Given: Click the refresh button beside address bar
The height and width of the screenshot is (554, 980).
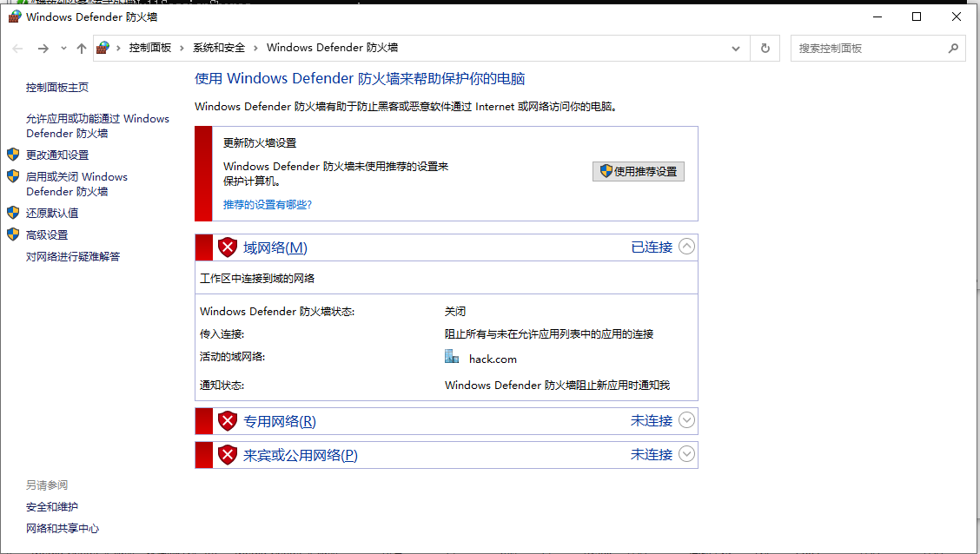Looking at the screenshot, I should [x=765, y=49].
